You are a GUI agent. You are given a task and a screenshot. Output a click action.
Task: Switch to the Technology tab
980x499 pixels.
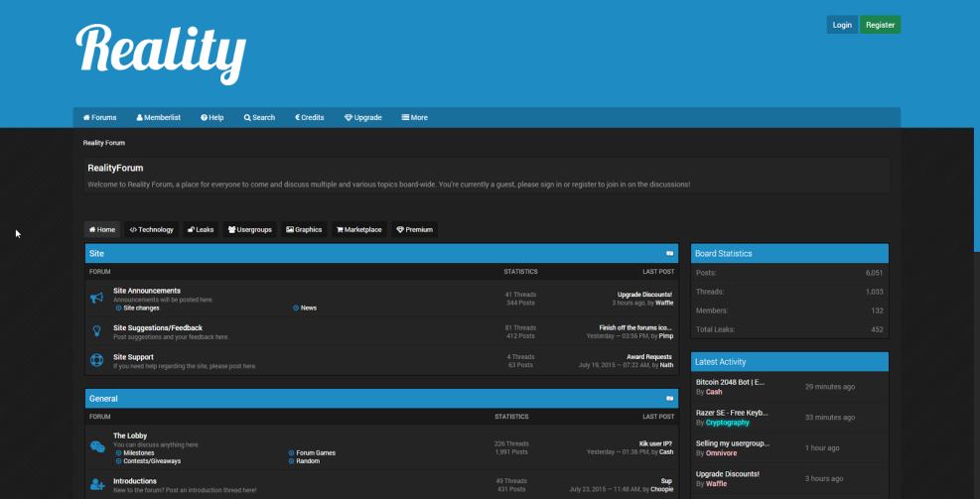(151, 229)
